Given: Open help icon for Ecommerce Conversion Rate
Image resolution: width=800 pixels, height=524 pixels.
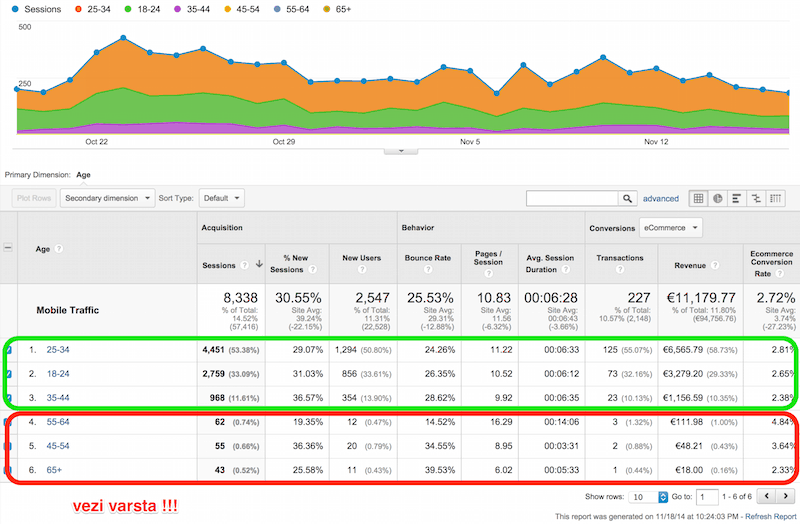Looking at the screenshot, I should click(x=780, y=273).
